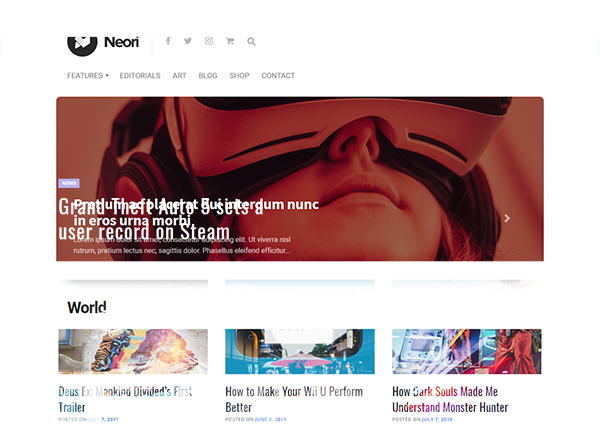Viewport: 600px width, 440px height.
Task: Expand the Features dropdown menu
Action: pyautogui.click(x=88, y=76)
